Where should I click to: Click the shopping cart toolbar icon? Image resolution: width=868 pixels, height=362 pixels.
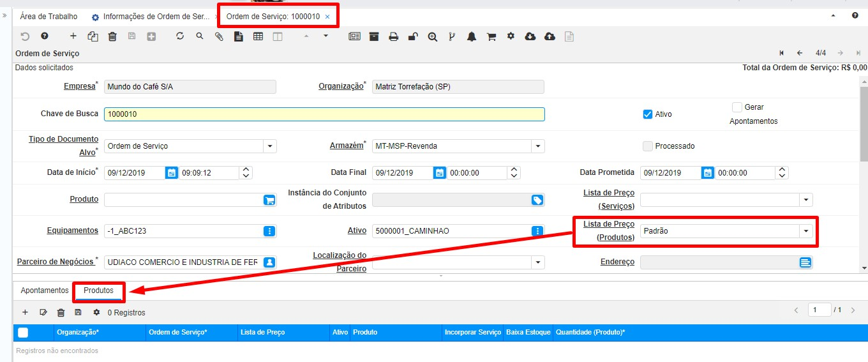(x=491, y=37)
